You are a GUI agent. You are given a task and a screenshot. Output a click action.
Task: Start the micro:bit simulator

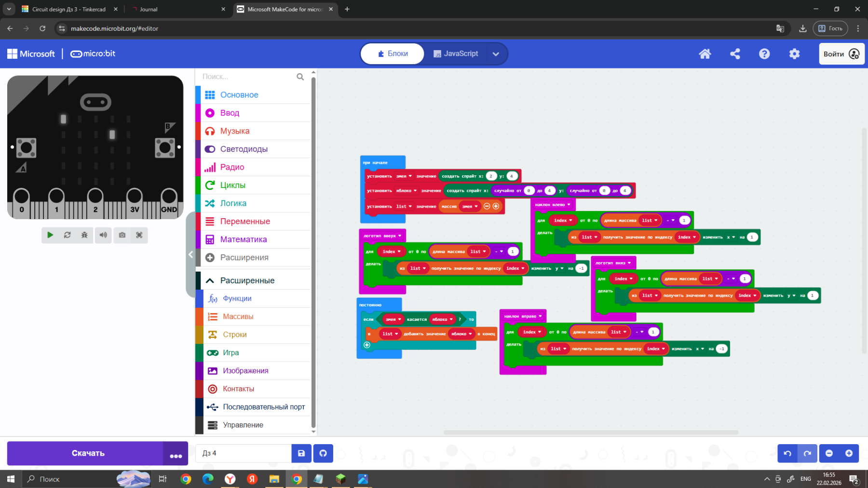[x=50, y=235]
